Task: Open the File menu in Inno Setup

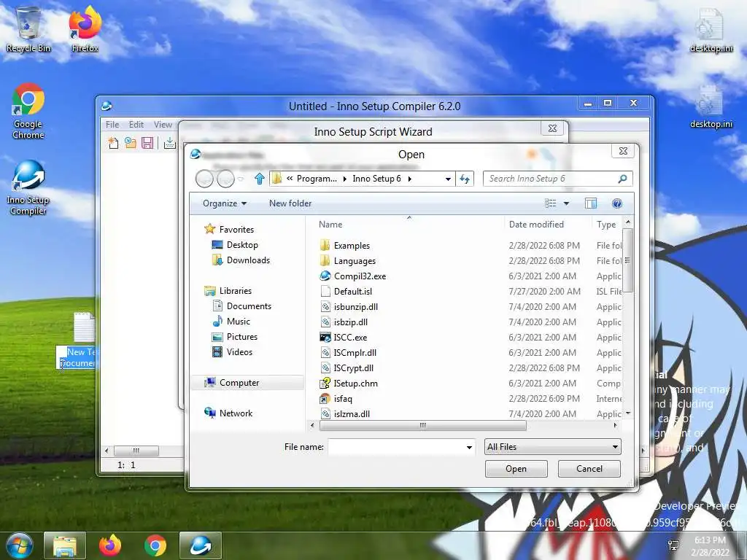Action: click(x=112, y=125)
